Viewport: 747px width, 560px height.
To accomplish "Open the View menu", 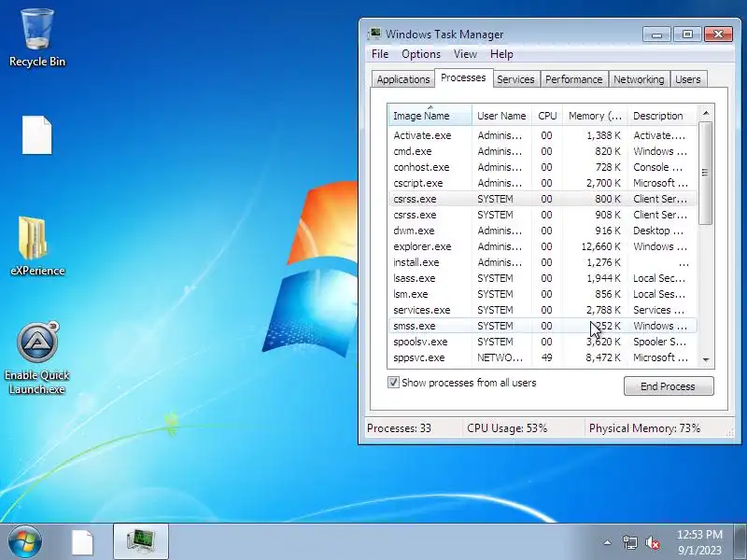I will pos(465,54).
